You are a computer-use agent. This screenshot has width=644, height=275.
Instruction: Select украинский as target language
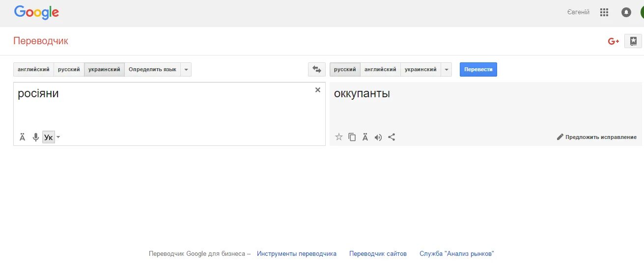coord(420,70)
